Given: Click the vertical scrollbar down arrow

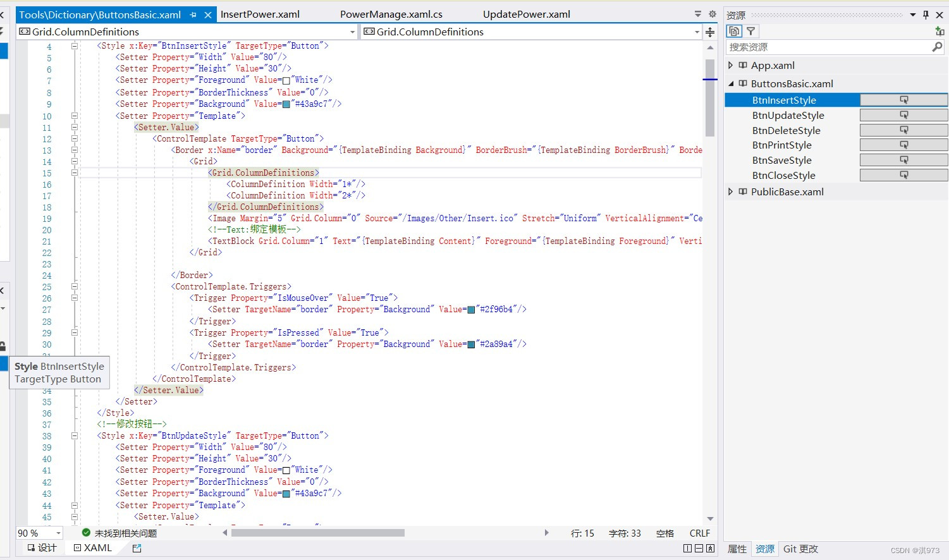Looking at the screenshot, I should [710, 519].
